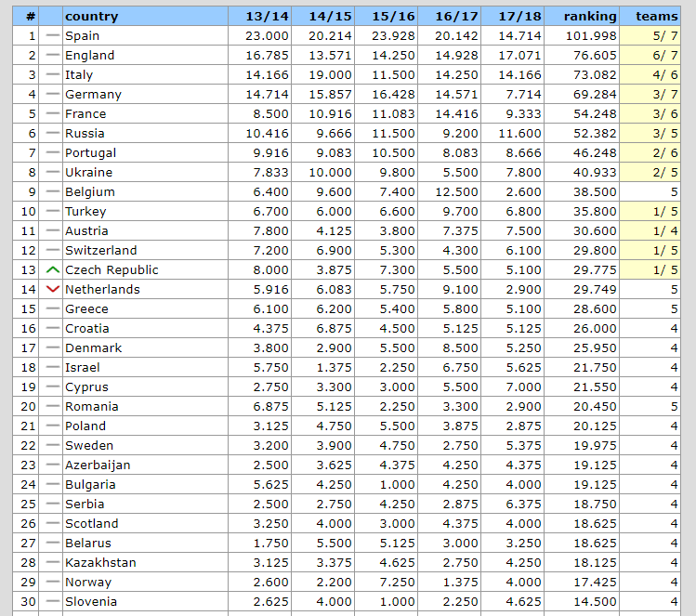
Task: Click the dash trend icon beside Scotland
Action: (x=52, y=523)
